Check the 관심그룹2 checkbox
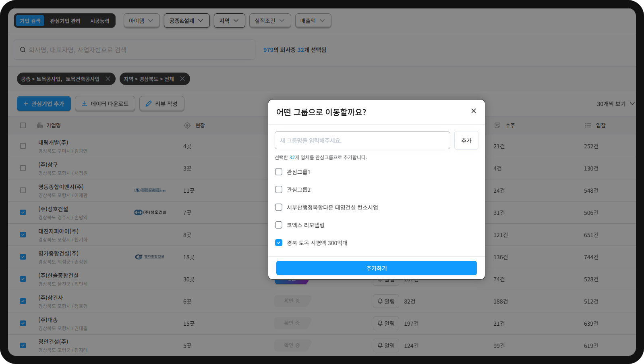The width and height of the screenshot is (644, 364). 279,189
